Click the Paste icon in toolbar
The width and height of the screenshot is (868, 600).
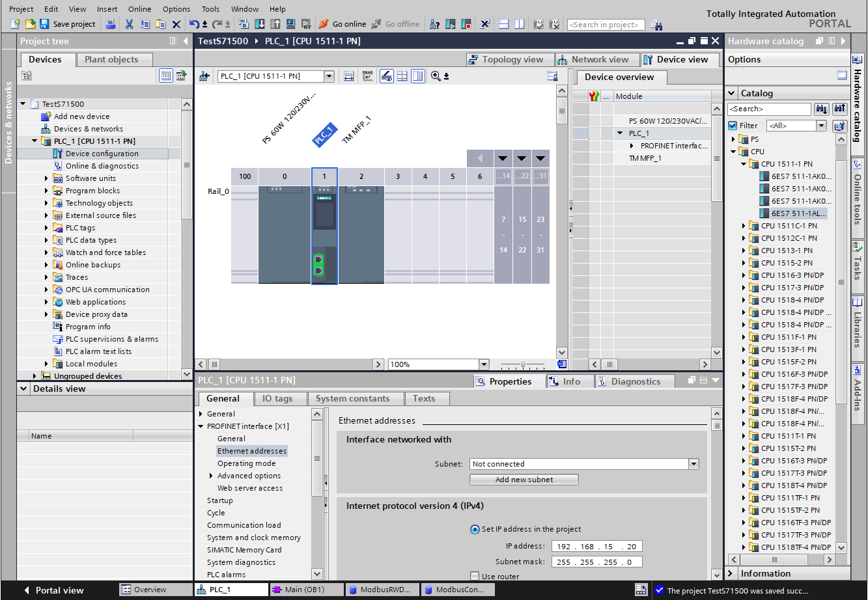coord(160,24)
